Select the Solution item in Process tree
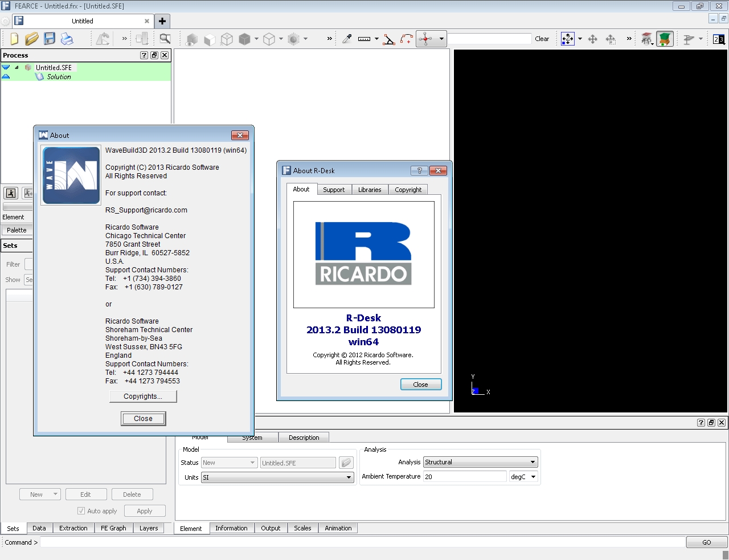 click(x=59, y=77)
